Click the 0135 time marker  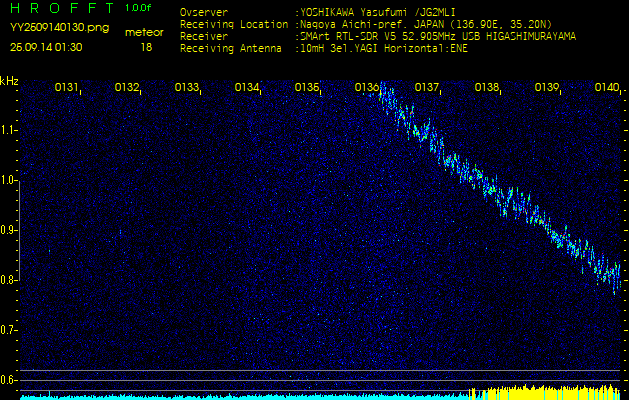tap(307, 88)
